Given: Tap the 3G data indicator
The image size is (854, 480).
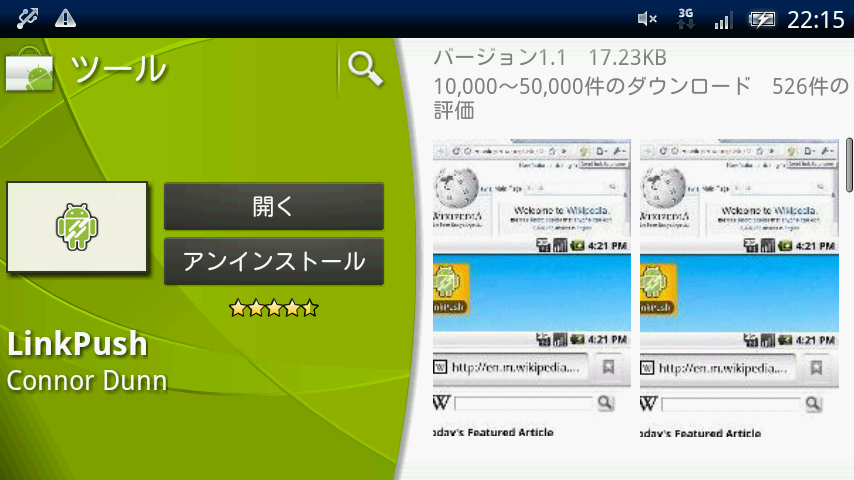Looking at the screenshot, I should click(686, 19).
